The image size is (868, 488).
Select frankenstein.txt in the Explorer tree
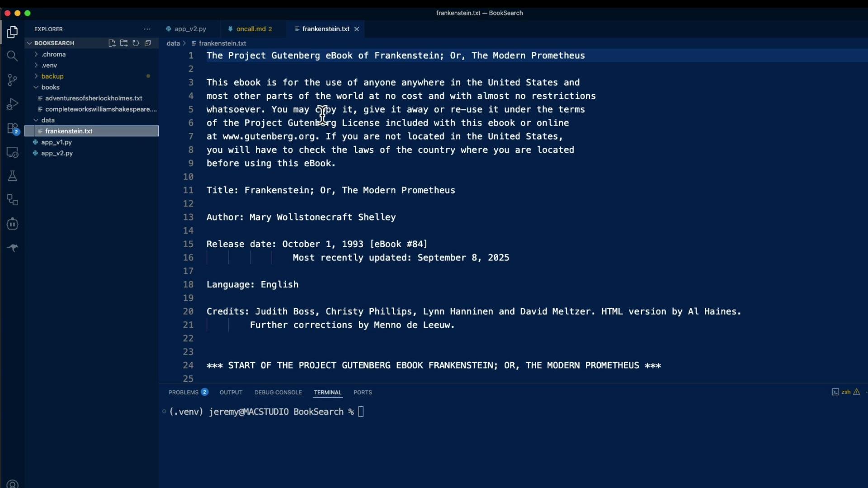pyautogui.click(x=92, y=131)
